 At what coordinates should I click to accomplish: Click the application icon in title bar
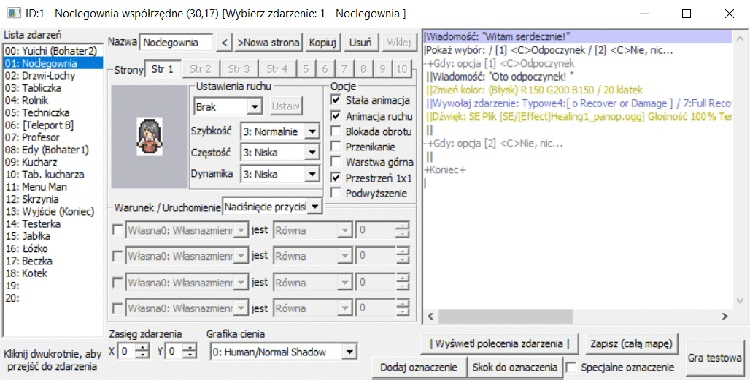[x=14, y=13]
